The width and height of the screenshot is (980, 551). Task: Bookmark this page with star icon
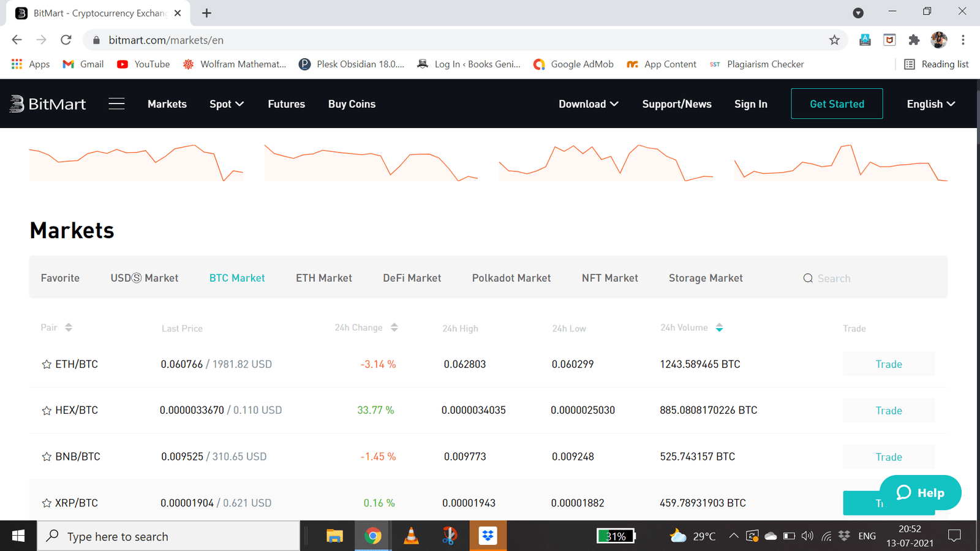tap(834, 40)
